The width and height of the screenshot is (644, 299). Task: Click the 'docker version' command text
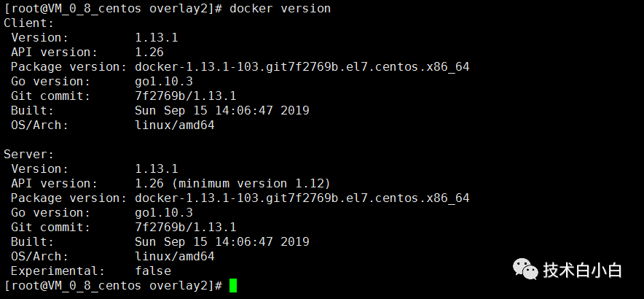pos(280,8)
